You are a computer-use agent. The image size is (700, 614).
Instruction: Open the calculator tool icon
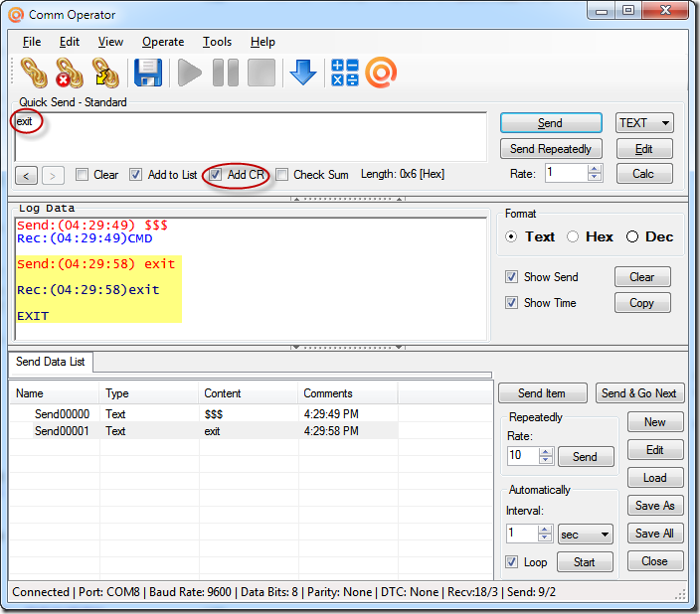345,73
